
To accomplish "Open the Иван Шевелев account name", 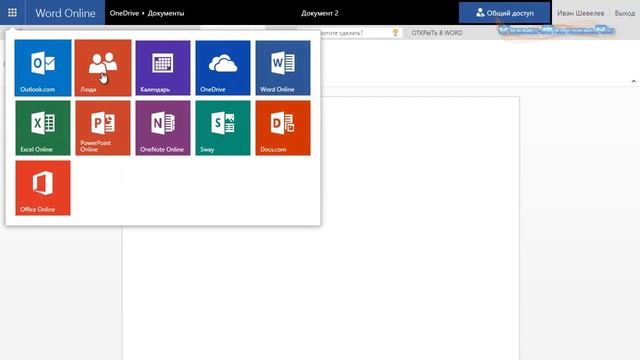I will click(x=580, y=13).
